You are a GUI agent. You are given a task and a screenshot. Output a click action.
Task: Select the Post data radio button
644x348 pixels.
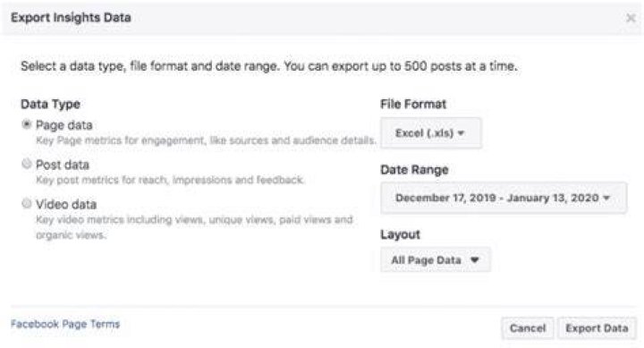pos(27,164)
